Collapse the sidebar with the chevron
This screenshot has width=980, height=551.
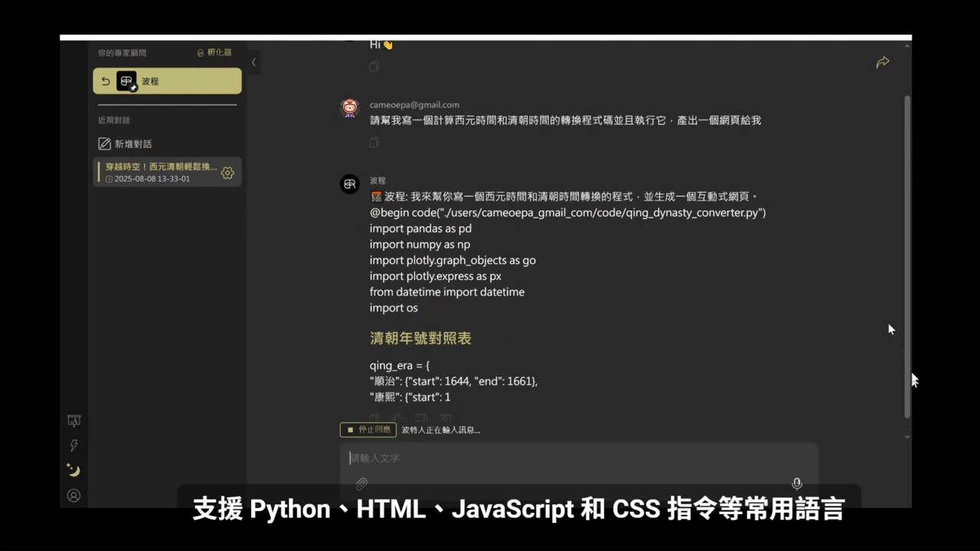click(253, 63)
